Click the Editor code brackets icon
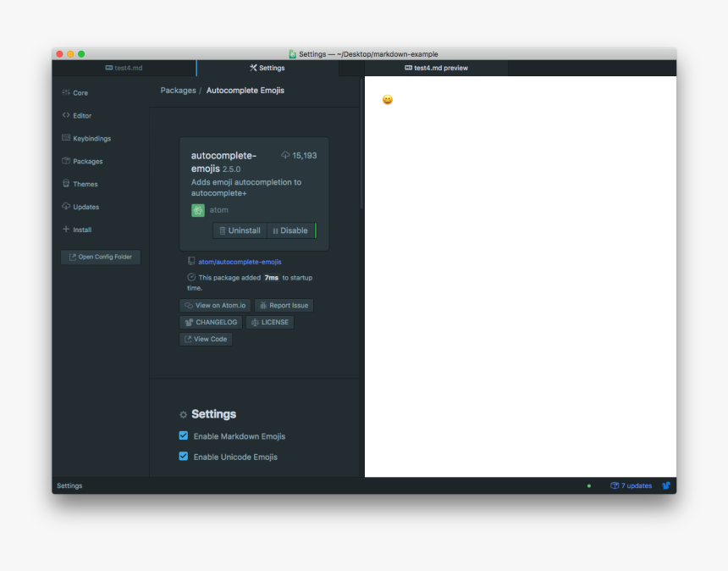The width and height of the screenshot is (728, 571). point(66,115)
